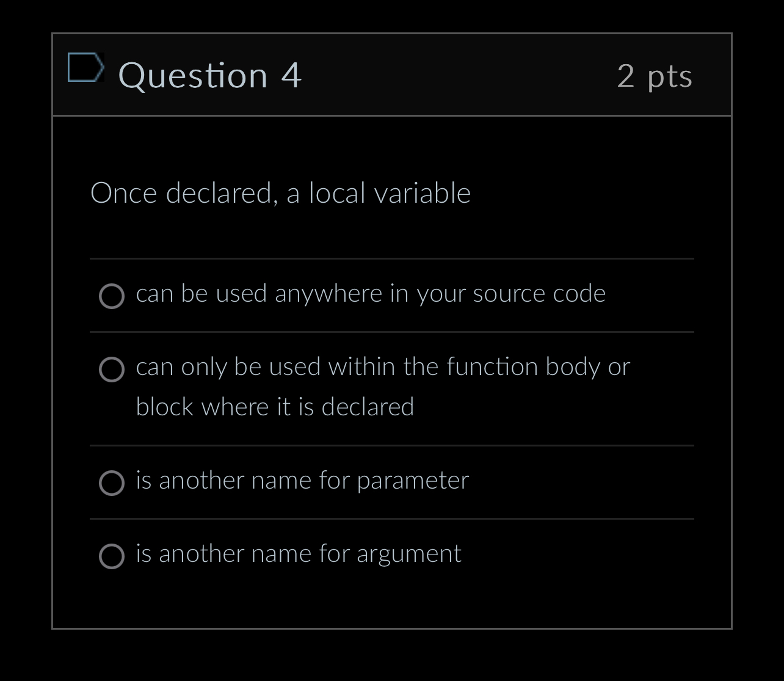Image resolution: width=784 pixels, height=681 pixels.
Task: Click the second answer option text
Action: click(382, 366)
